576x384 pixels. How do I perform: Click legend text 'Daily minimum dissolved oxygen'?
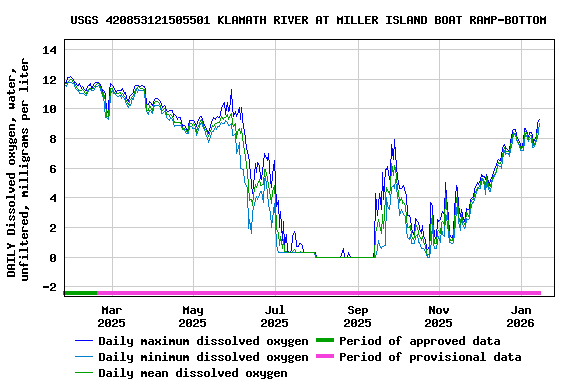(203, 357)
